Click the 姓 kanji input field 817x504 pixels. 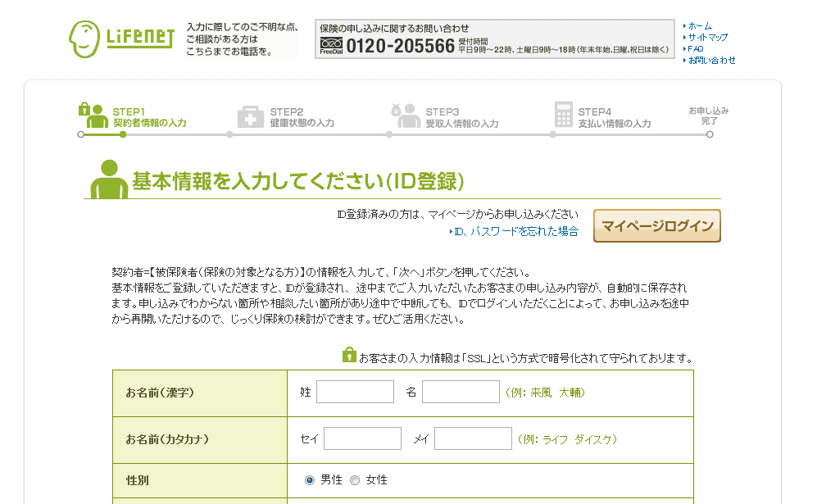(355, 392)
